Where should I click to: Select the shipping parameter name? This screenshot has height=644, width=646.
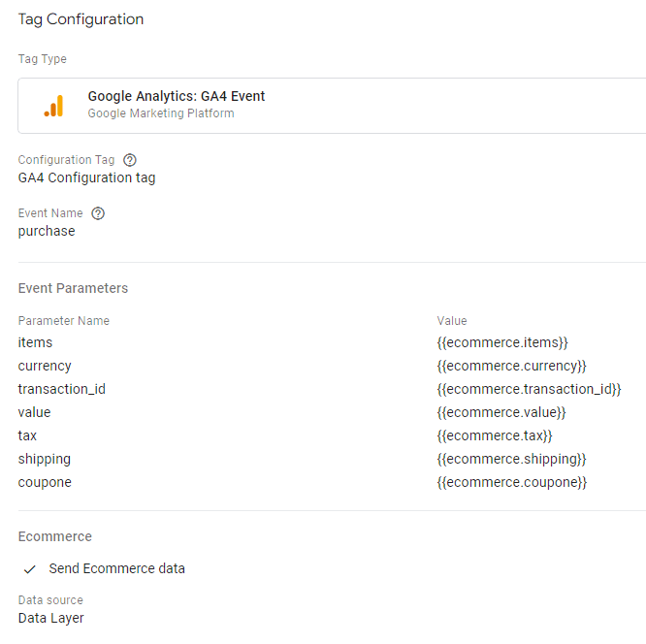pos(45,459)
